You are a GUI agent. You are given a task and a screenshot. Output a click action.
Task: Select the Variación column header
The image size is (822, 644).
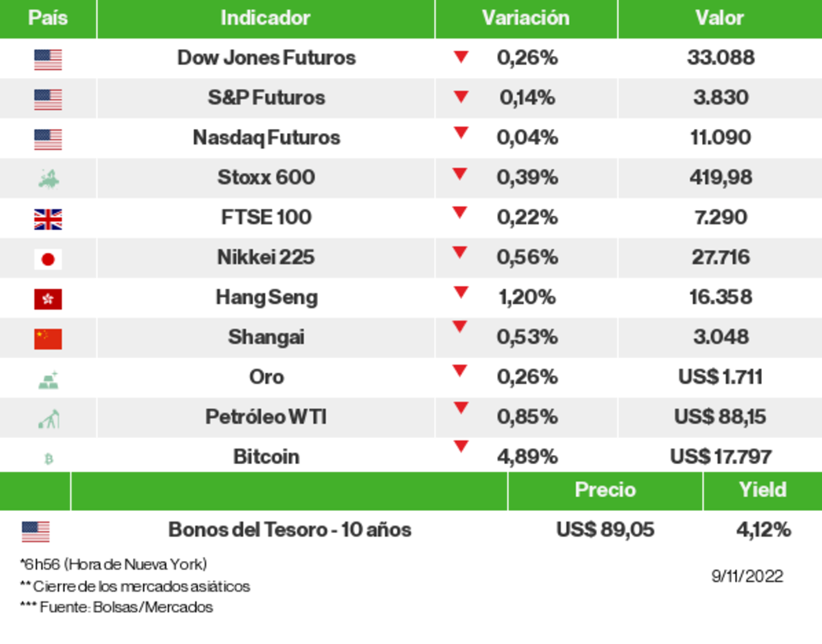[525, 18]
